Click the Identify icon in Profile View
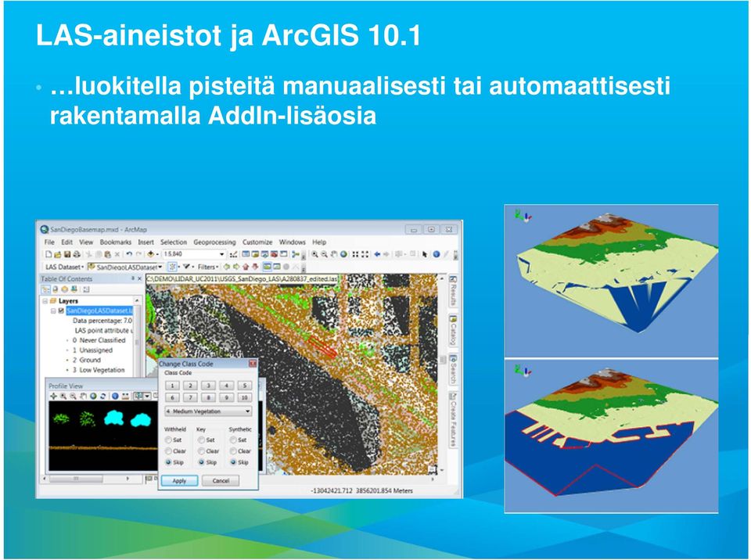Image resolution: width=751 pixels, height=560 pixels. point(115,397)
